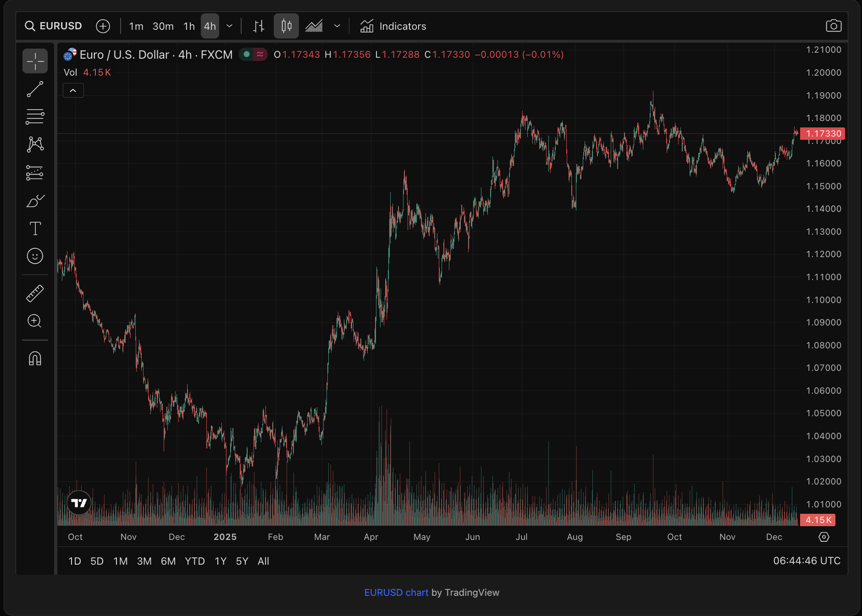The width and height of the screenshot is (862, 616).
Task: Select the brush drawing tool
Action: point(35,201)
